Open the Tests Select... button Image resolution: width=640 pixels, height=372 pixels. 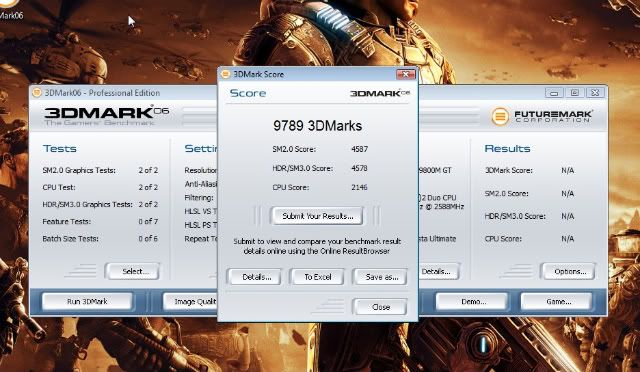(132, 271)
